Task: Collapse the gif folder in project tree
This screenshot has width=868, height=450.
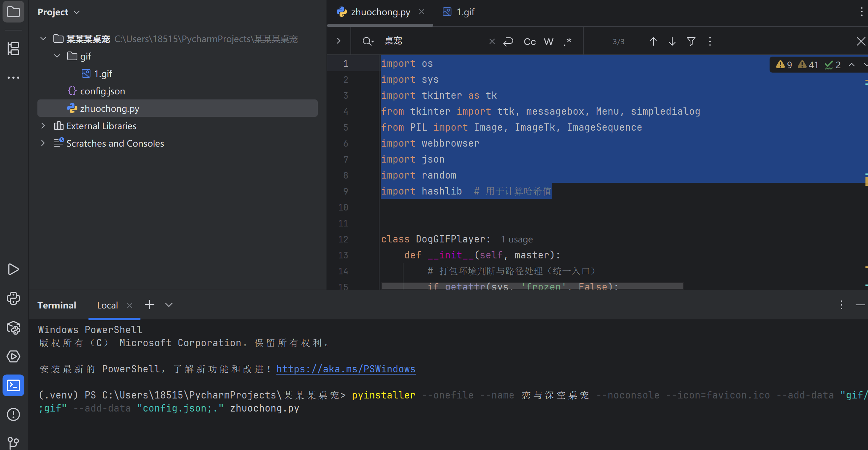Action: [x=57, y=56]
